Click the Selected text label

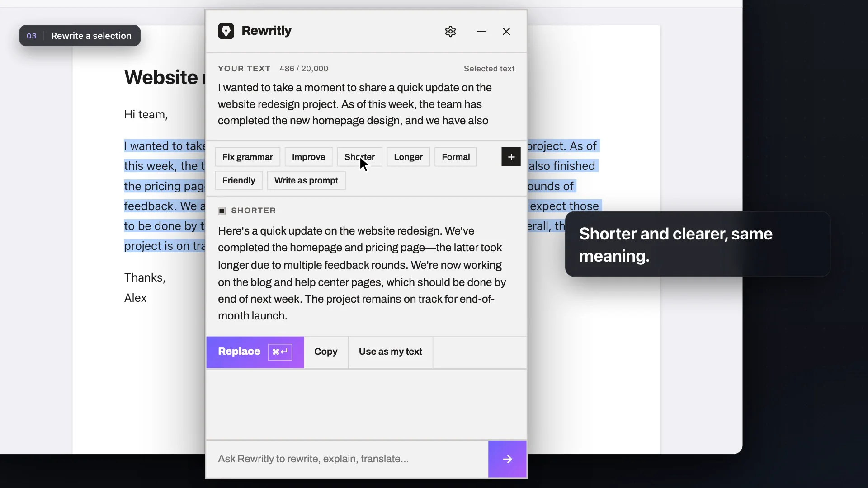click(x=489, y=69)
